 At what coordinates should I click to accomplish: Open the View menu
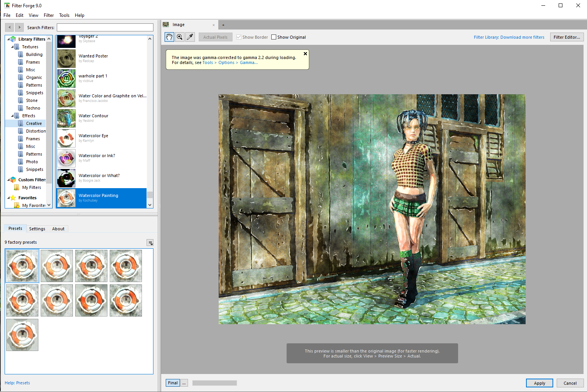[x=33, y=15]
